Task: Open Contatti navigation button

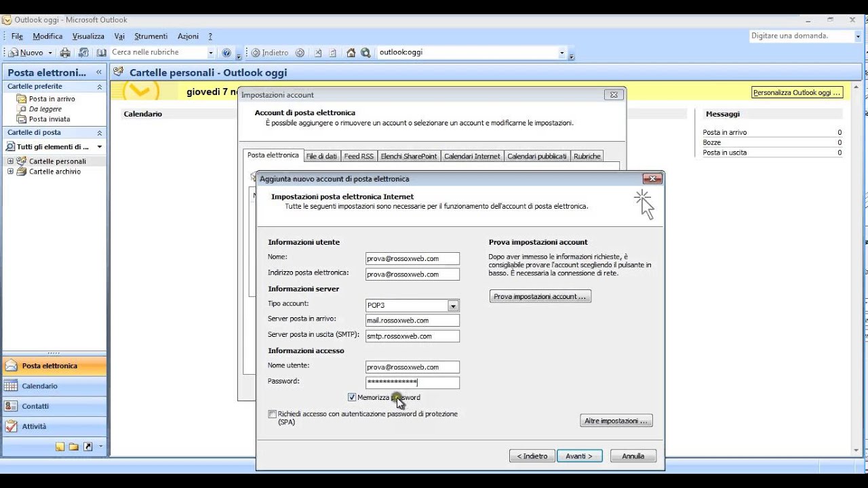Action: [54, 407]
